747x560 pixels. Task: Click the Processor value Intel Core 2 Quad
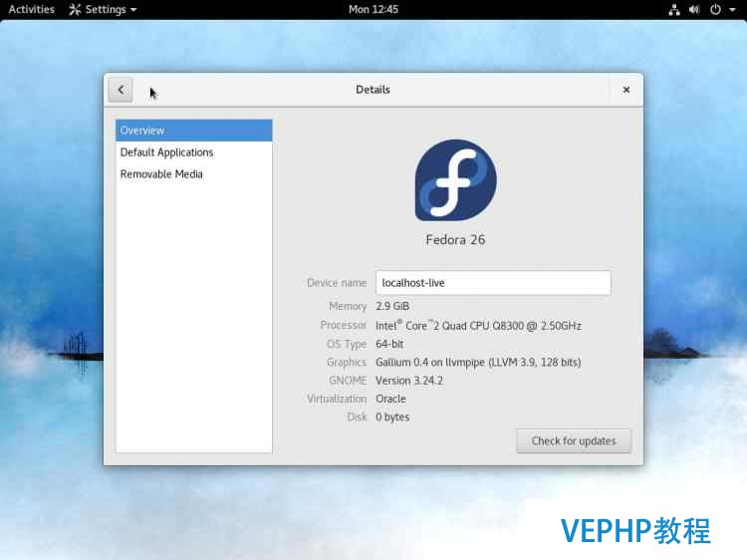[478, 326]
